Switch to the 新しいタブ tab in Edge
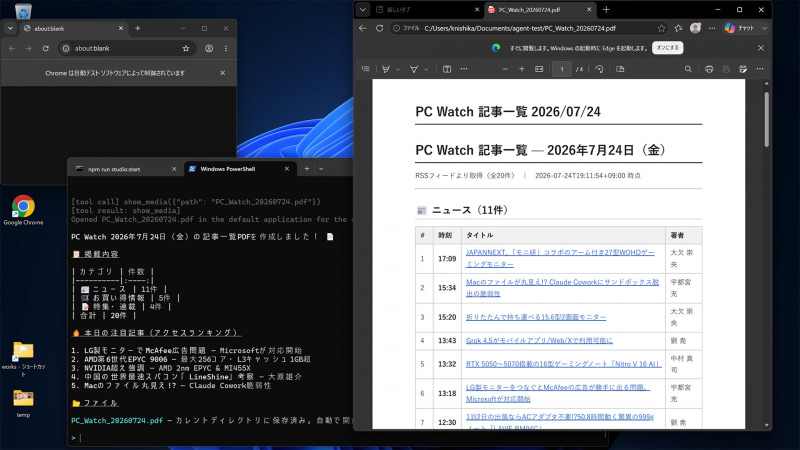 click(421, 10)
